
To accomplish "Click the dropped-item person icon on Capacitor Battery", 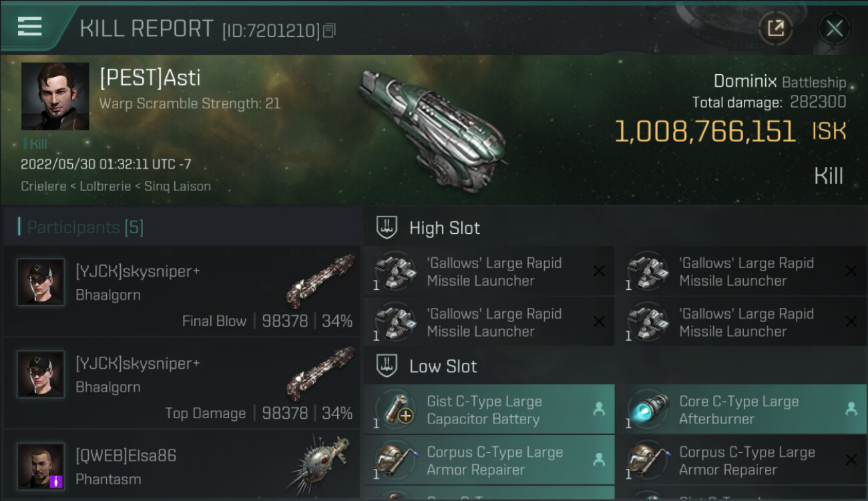I will tap(599, 409).
